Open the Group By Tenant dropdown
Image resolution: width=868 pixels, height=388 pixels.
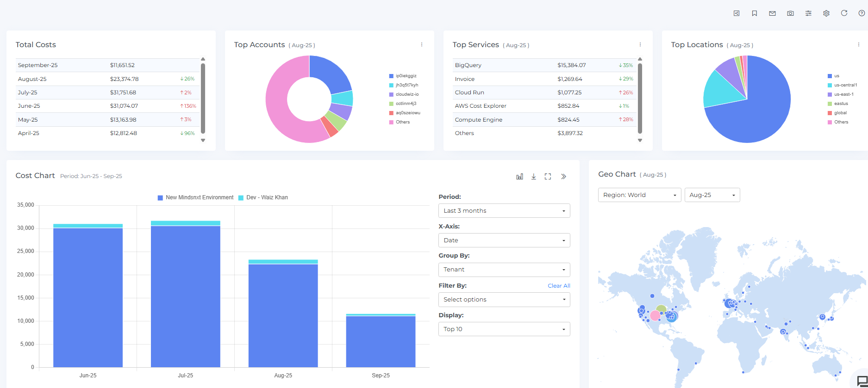pos(504,270)
